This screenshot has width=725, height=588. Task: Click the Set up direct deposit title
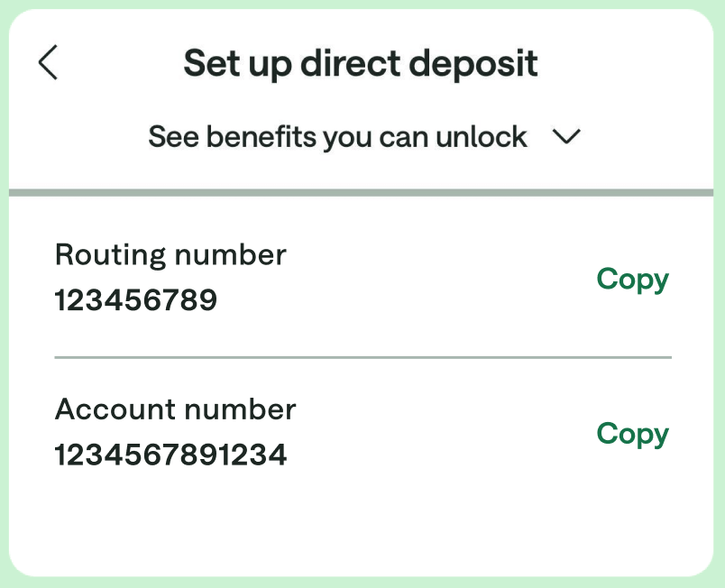[x=360, y=63]
